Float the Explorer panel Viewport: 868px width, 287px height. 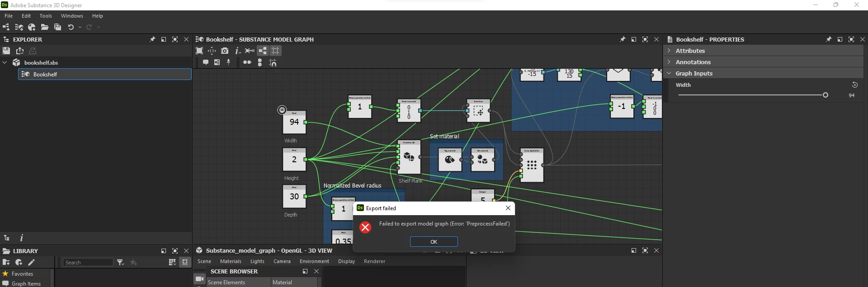(x=164, y=39)
